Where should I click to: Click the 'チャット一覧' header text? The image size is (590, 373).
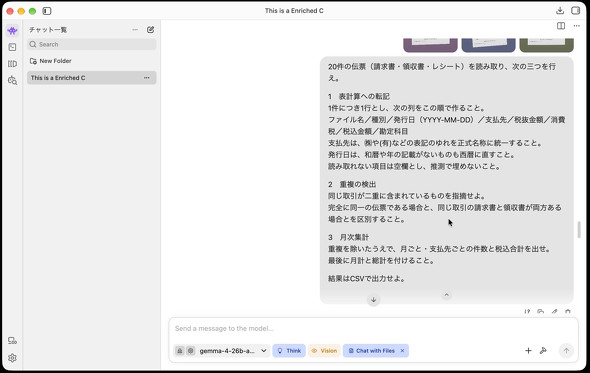pos(48,30)
